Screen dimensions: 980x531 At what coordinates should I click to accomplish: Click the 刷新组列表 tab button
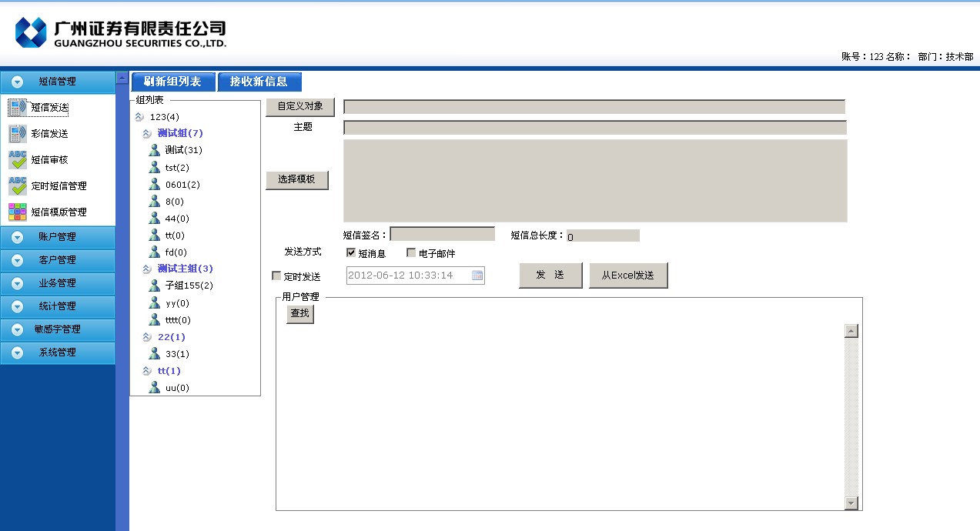pyautogui.click(x=172, y=82)
